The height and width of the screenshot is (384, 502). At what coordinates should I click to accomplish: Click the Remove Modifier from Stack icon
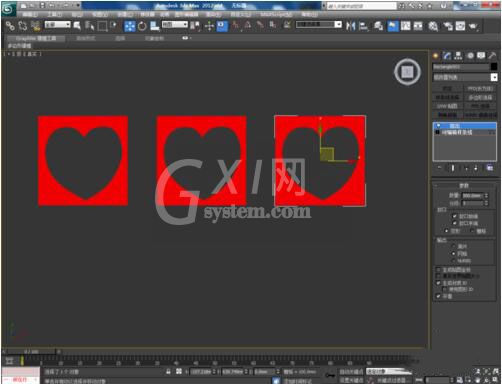tap(476, 168)
